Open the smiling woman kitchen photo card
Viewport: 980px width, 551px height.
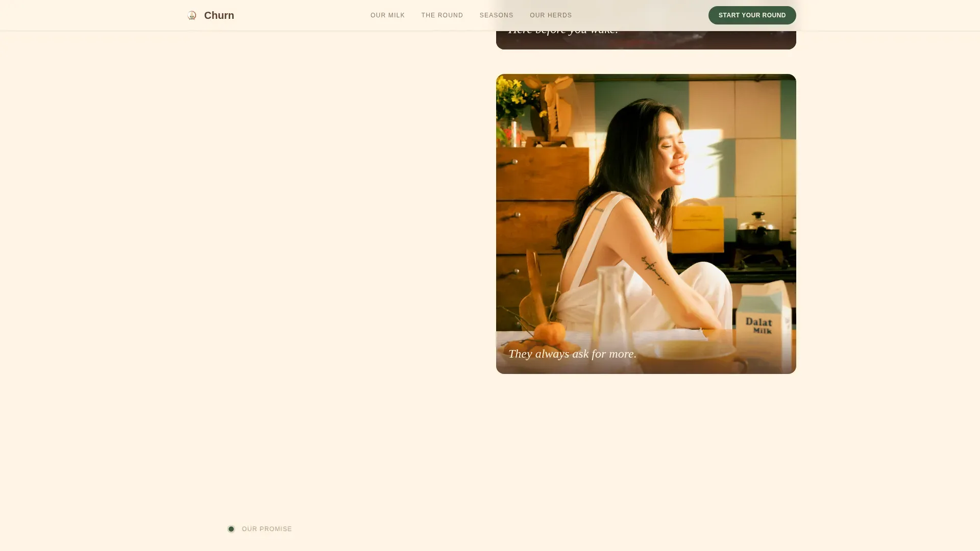646,223
